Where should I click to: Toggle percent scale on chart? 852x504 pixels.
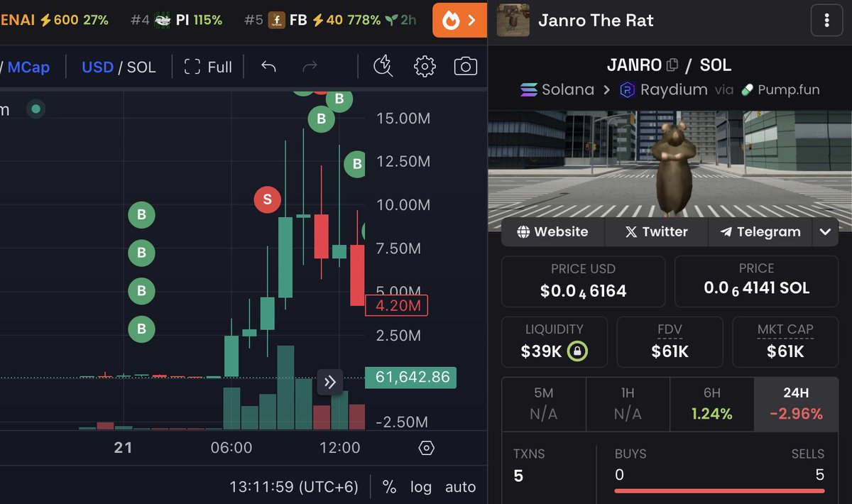tap(389, 487)
